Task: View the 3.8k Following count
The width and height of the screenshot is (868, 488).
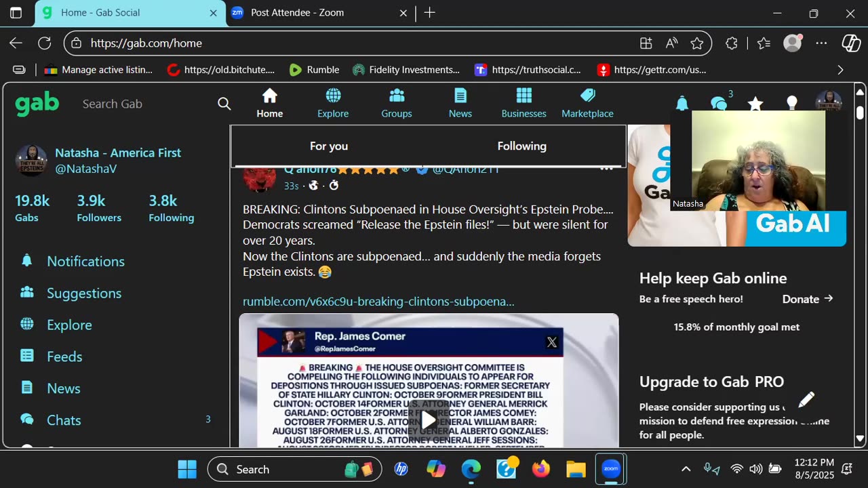Action: point(171,208)
